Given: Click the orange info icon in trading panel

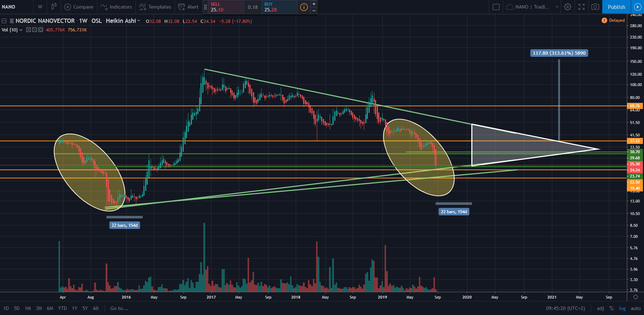Looking at the screenshot, I should pos(304,7).
